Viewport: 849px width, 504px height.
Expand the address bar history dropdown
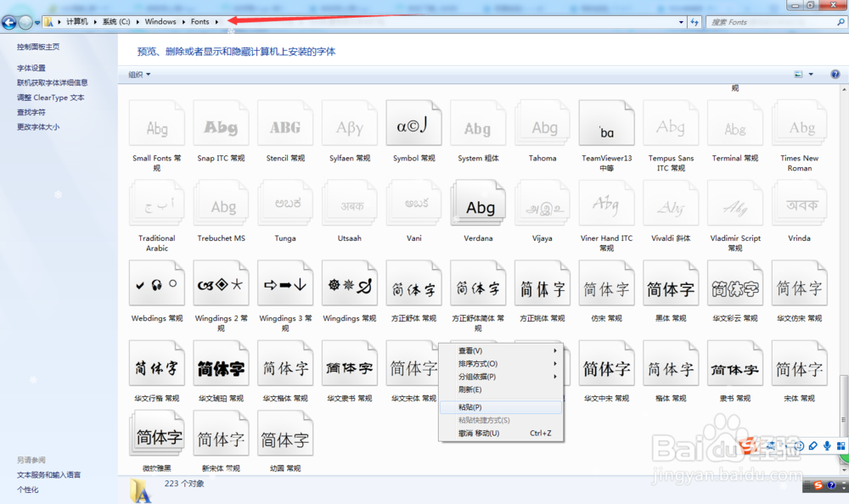coord(681,22)
